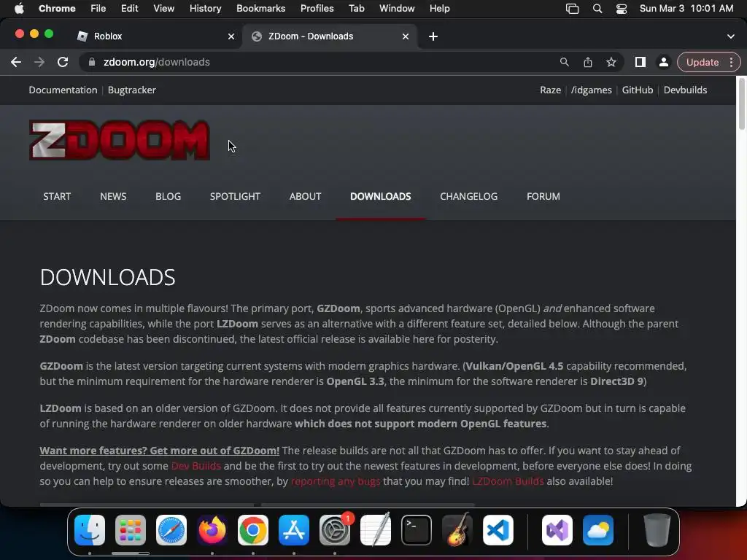
Task: Open the /idgames link
Action: point(591,90)
